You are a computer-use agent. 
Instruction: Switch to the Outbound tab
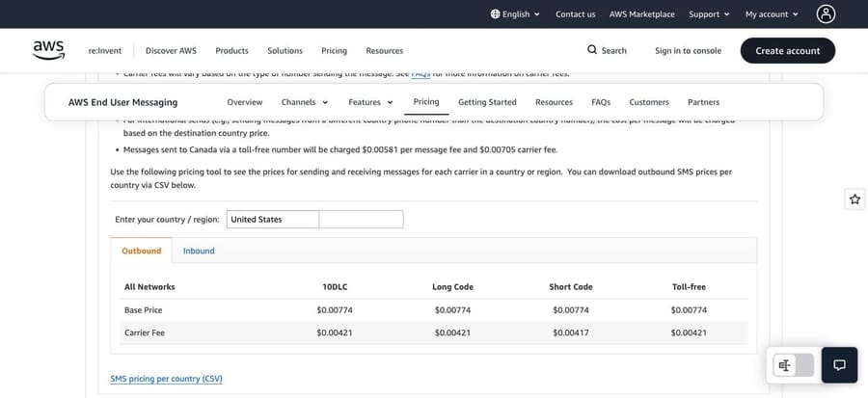point(142,251)
